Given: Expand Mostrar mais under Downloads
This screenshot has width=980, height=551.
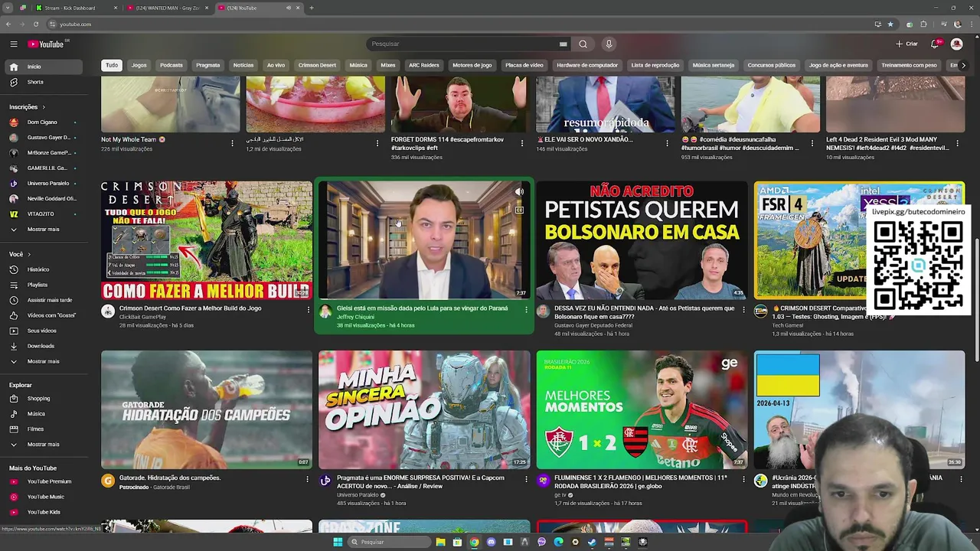Looking at the screenshot, I should [43, 361].
